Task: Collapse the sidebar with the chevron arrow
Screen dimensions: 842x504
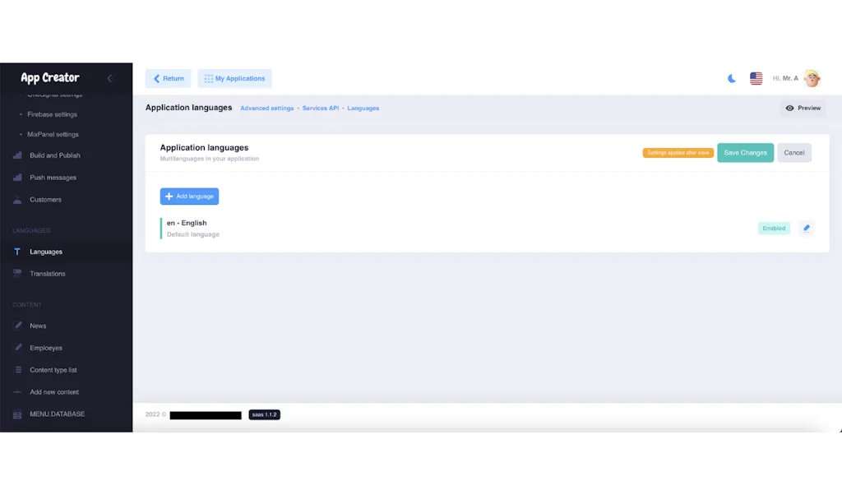Action: [x=110, y=78]
